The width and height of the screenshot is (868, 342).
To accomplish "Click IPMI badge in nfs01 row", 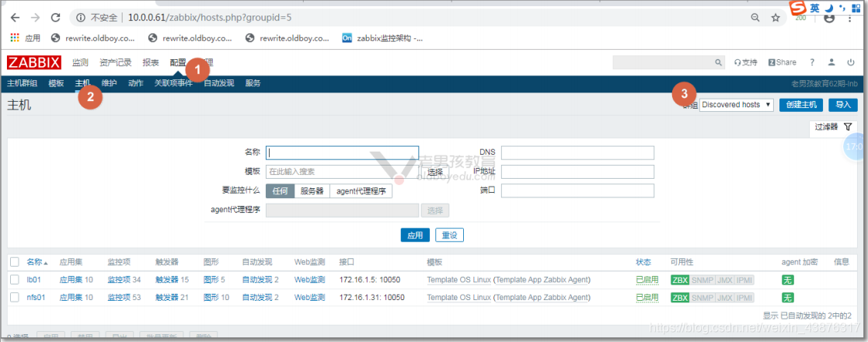I will click(744, 298).
